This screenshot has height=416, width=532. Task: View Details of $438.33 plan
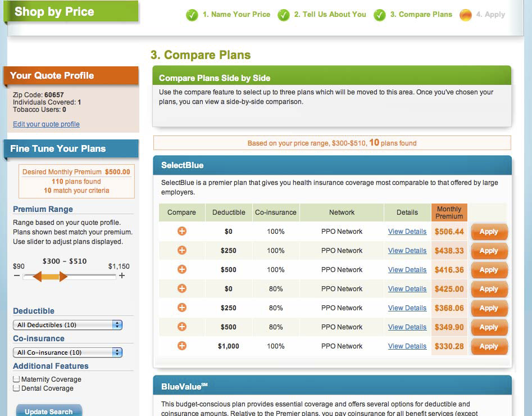pos(407,251)
